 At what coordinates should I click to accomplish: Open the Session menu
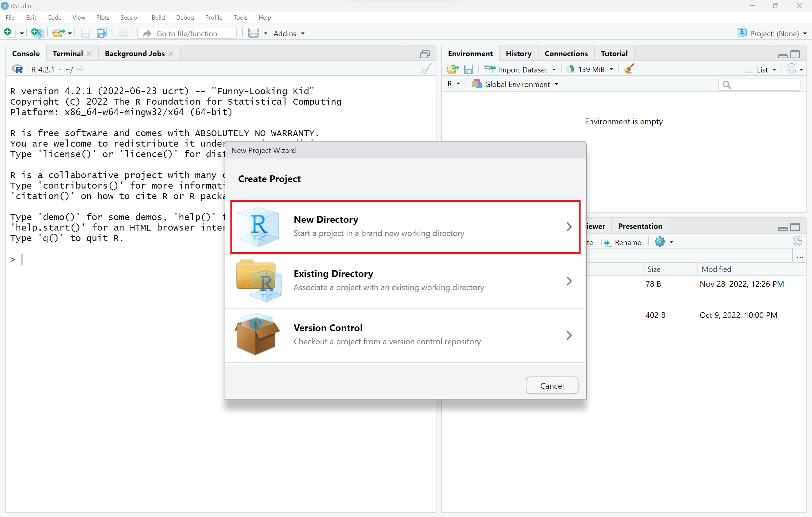tap(130, 17)
